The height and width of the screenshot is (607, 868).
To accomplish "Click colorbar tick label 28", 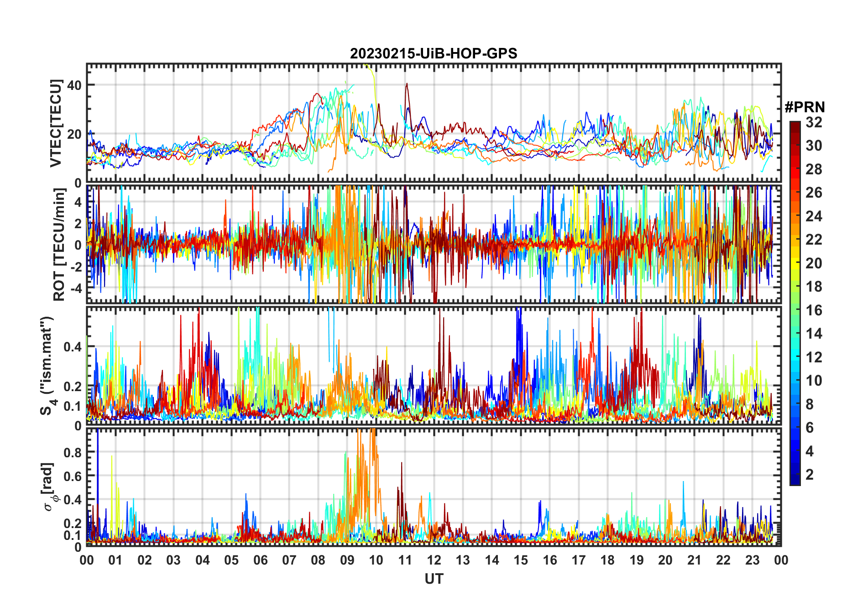I will (x=814, y=169).
